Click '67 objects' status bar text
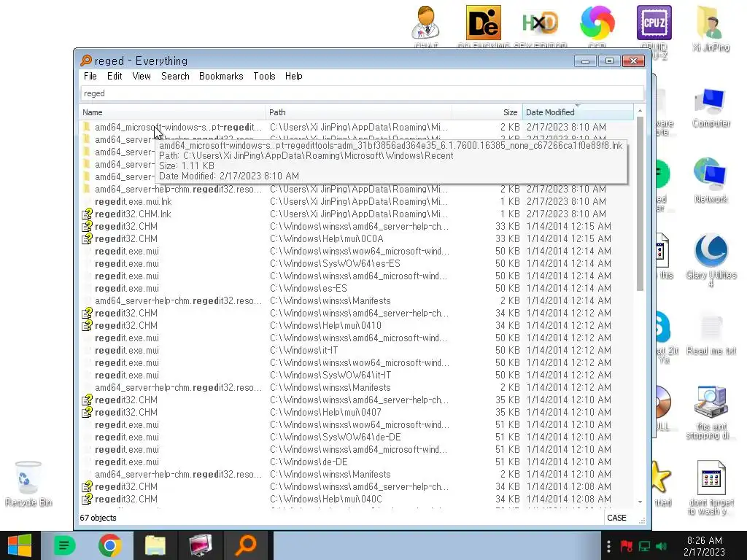 (x=98, y=518)
